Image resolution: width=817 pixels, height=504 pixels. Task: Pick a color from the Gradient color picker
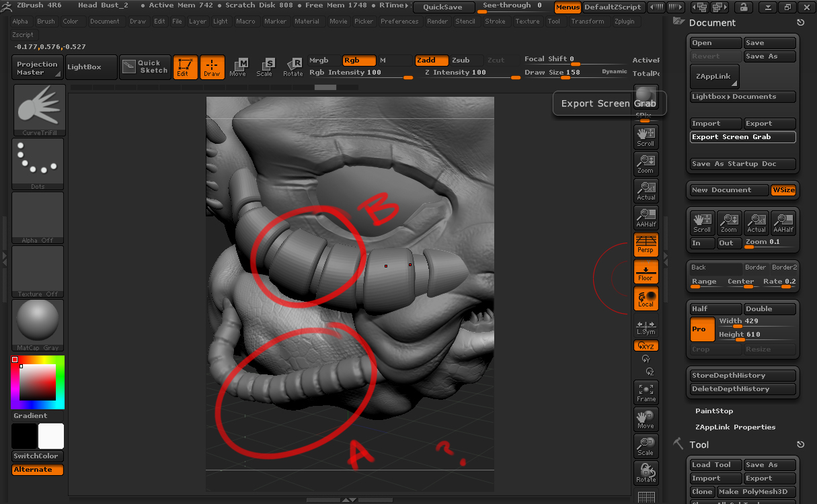coord(37,383)
